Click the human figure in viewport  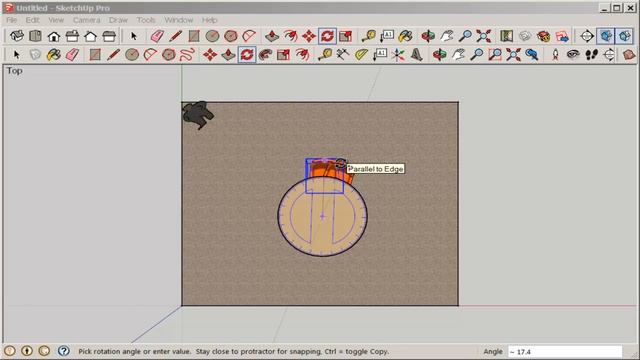pos(198,115)
